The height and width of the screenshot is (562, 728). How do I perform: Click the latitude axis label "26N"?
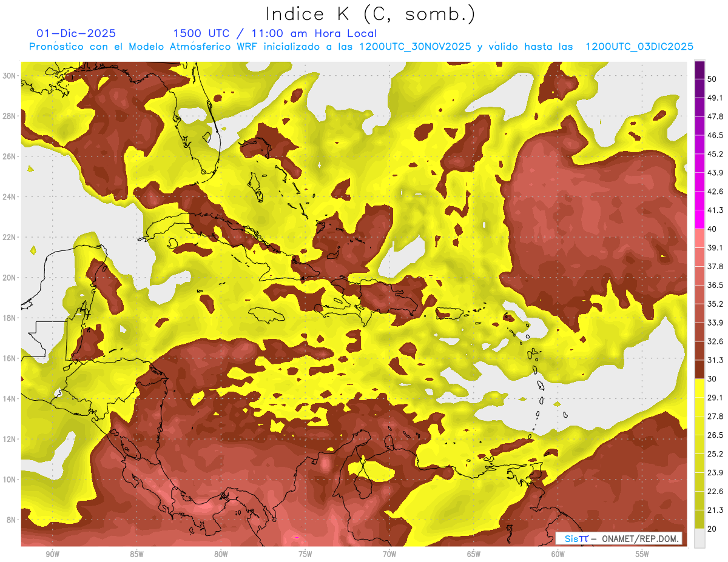(x=10, y=156)
